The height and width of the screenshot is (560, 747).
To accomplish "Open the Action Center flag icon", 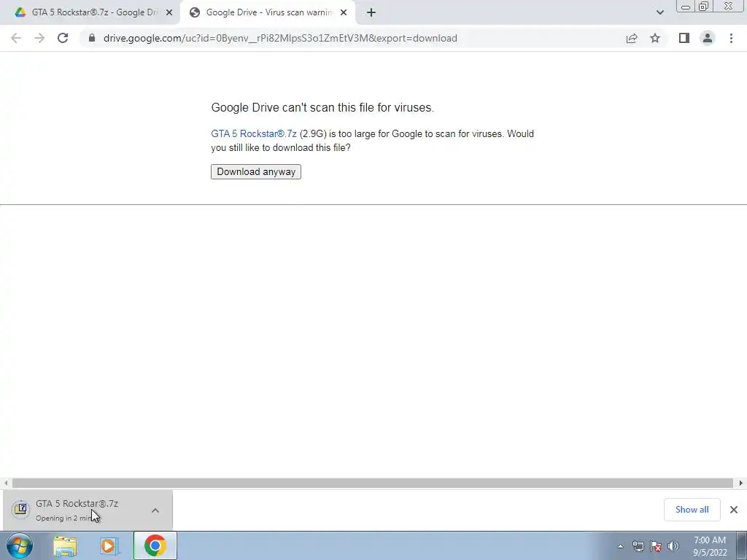I will click(656, 546).
